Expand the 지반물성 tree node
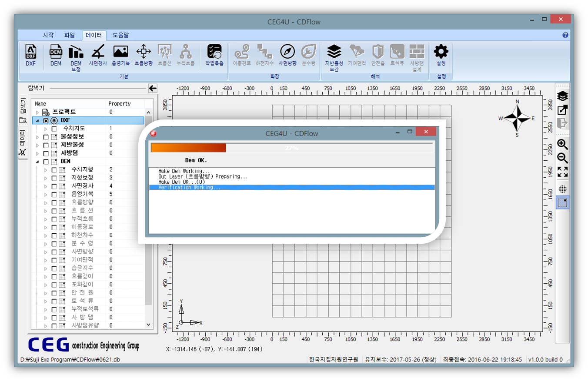The width and height of the screenshot is (588, 381). [37, 145]
